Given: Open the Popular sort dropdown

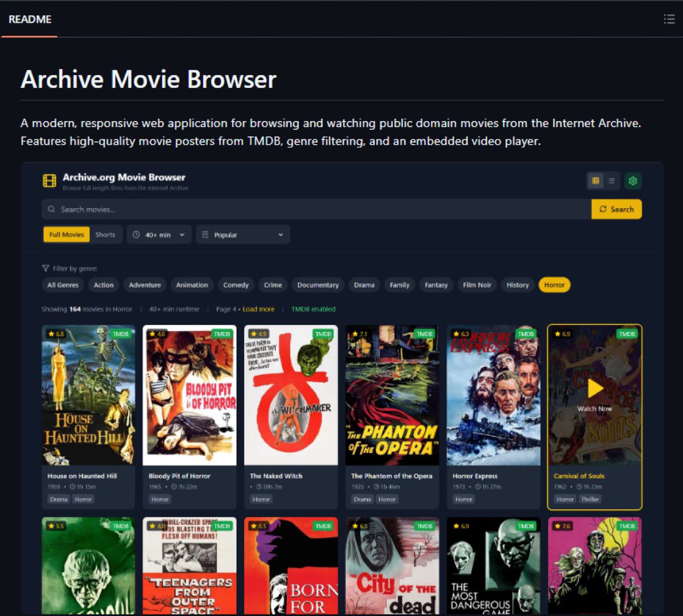Looking at the screenshot, I should coord(243,234).
